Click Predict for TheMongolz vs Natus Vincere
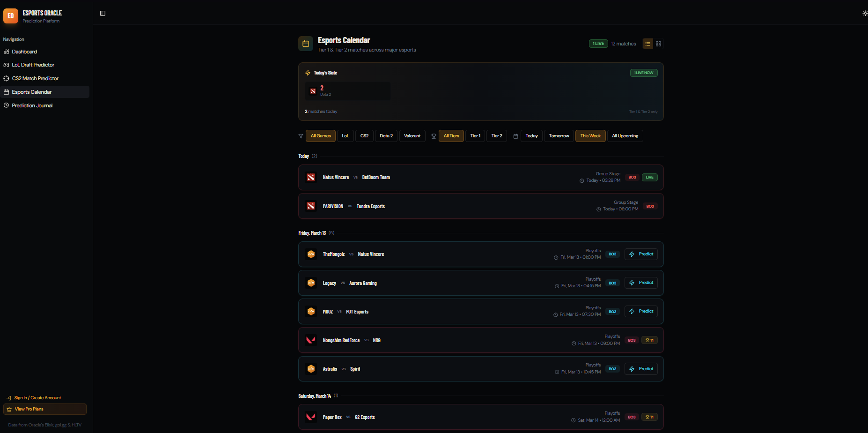The image size is (868, 433). 640,254
